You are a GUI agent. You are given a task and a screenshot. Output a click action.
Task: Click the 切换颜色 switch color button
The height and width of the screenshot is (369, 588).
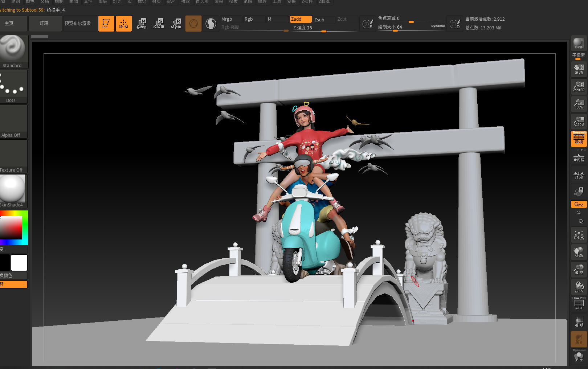pos(14,275)
